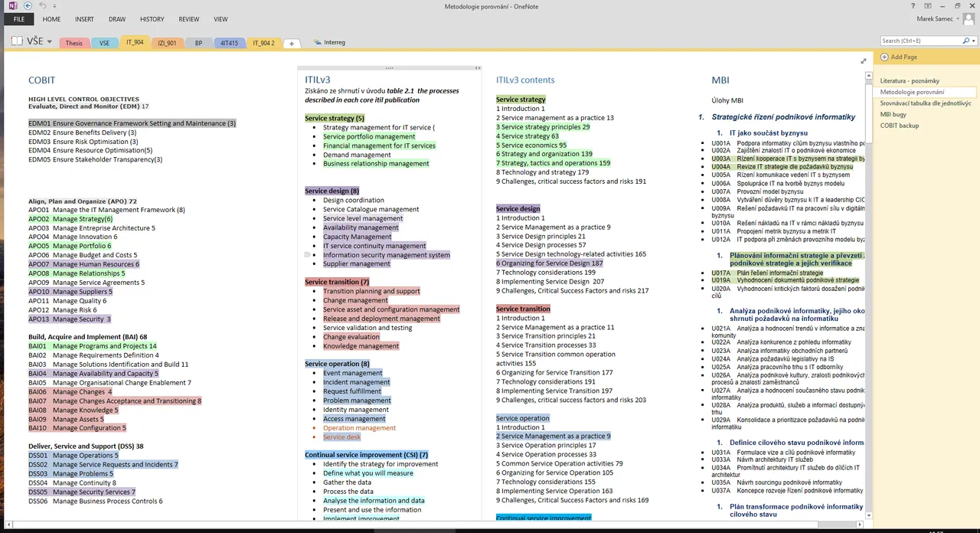Open the FILE menu
980x533 pixels.
19,19
